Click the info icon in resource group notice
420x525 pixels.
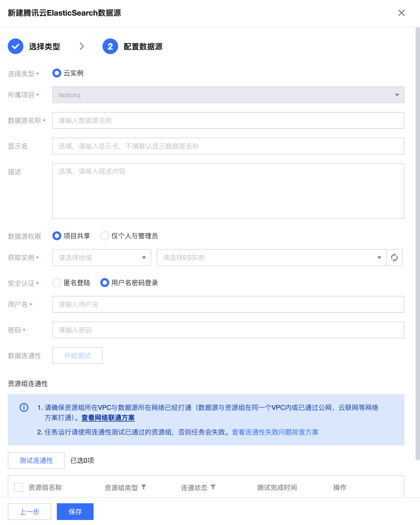(24, 407)
